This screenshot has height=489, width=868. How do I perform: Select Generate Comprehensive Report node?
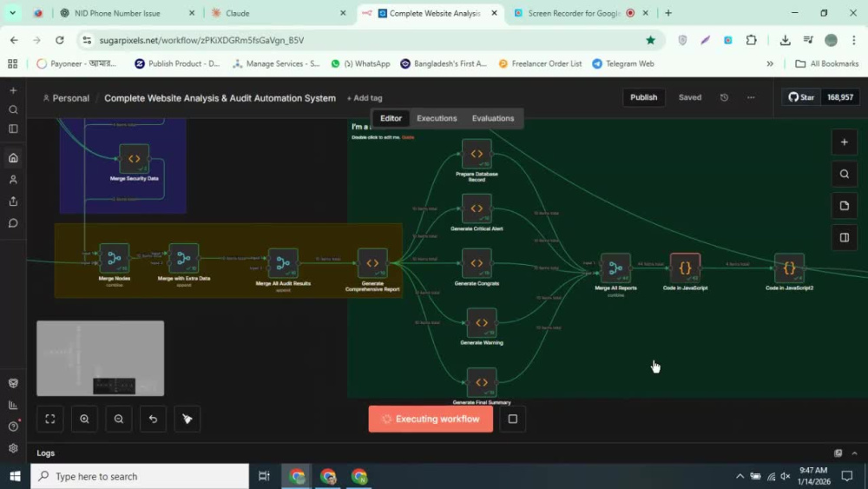point(372,263)
